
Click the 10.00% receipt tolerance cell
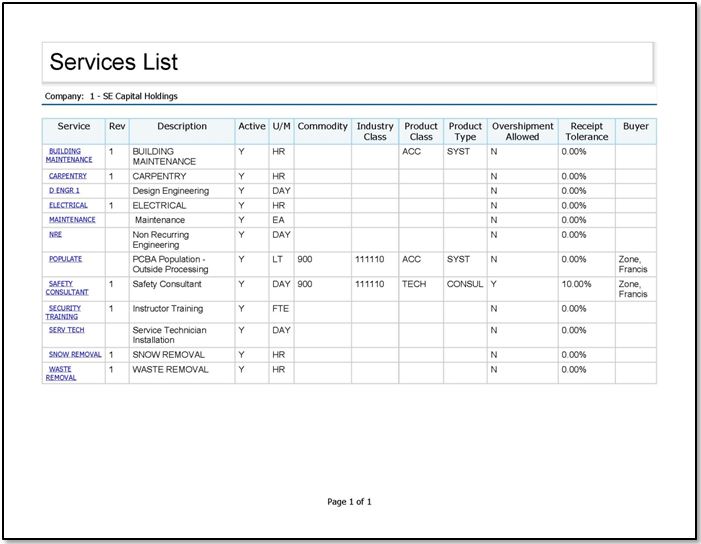[x=575, y=284]
